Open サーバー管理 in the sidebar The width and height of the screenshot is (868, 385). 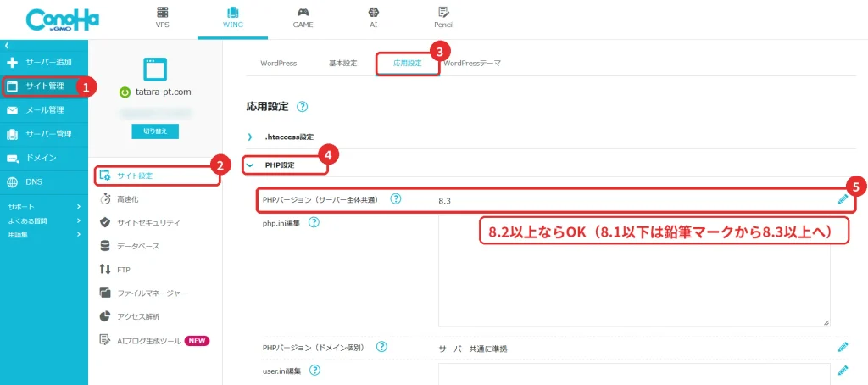pos(44,134)
